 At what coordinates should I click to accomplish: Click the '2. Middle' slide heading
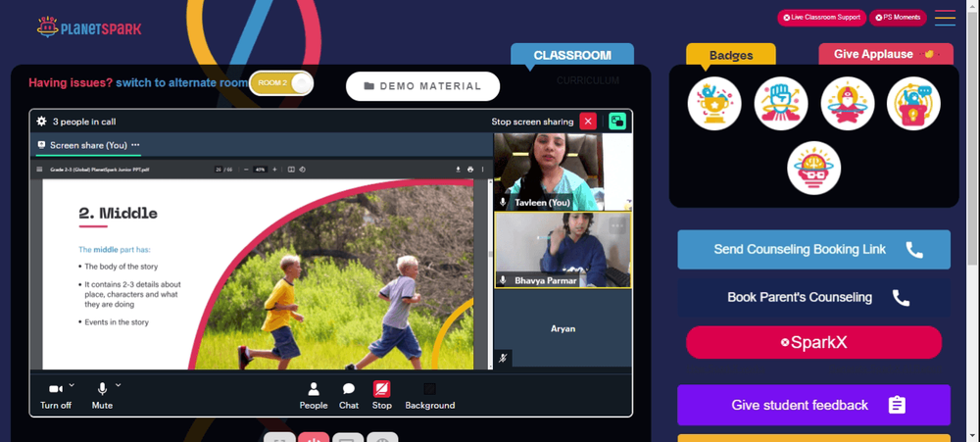(118, 214)
